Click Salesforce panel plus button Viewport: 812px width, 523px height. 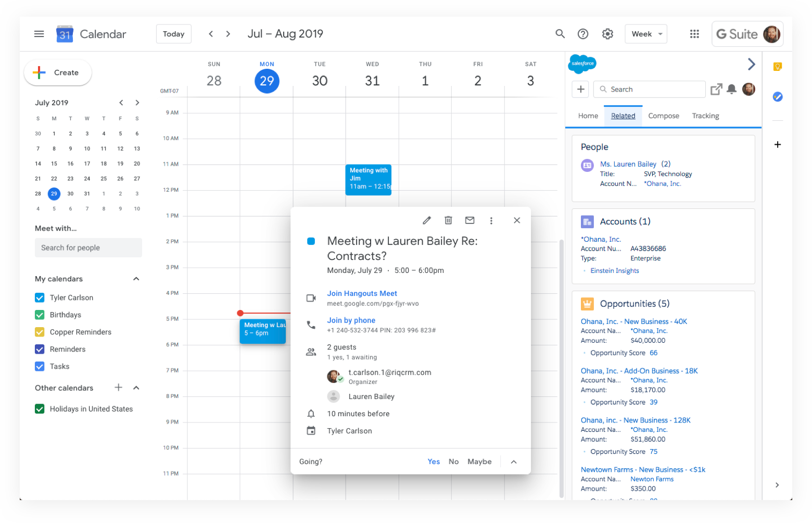point(581,89)
